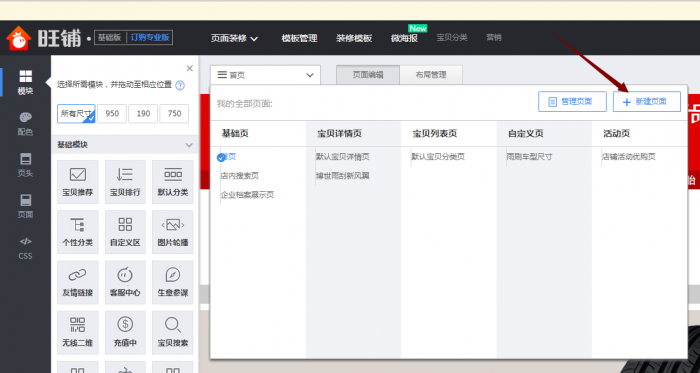This screenshot has width=700, height=373.
Task: Filter modules by 950 size
Action: click(x=112, y=114)
